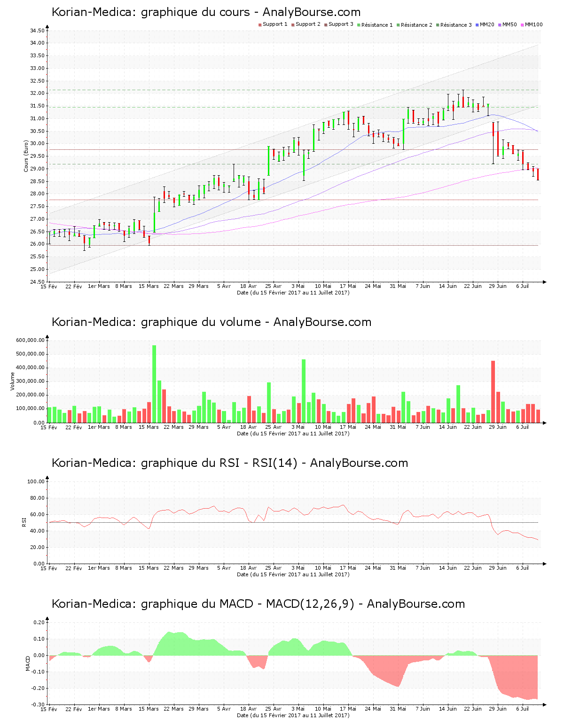Click the 'Volume' vertical axis label
The height and width of the screenshot is (728, 564).
click(13, 381)
